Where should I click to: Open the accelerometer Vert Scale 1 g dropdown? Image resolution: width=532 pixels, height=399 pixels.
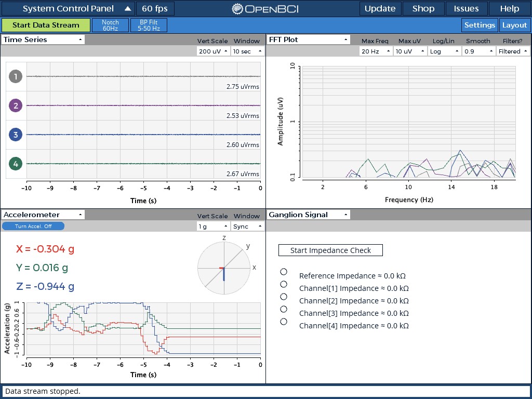tap(213, 227)
